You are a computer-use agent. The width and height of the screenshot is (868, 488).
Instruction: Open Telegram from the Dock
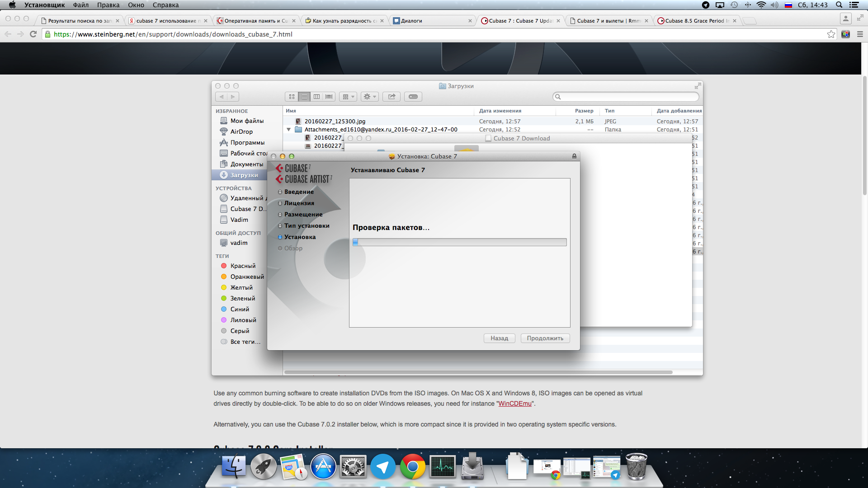[382, 467]
